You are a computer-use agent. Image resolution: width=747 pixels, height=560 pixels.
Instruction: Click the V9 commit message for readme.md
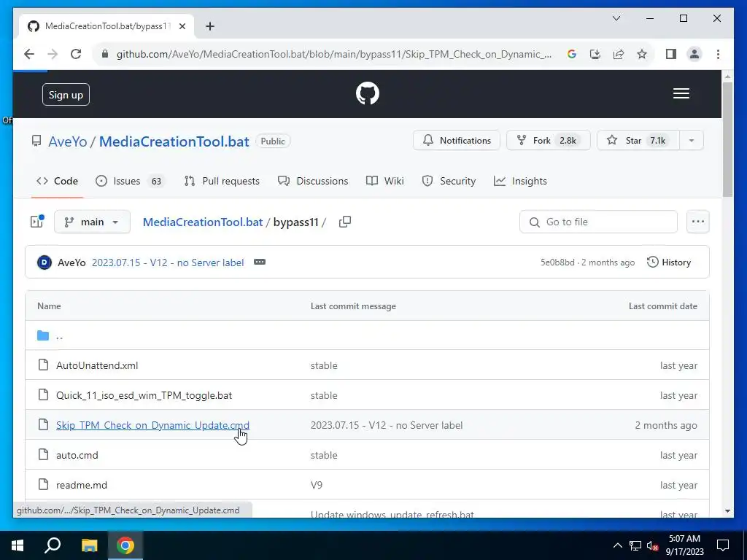317,485
